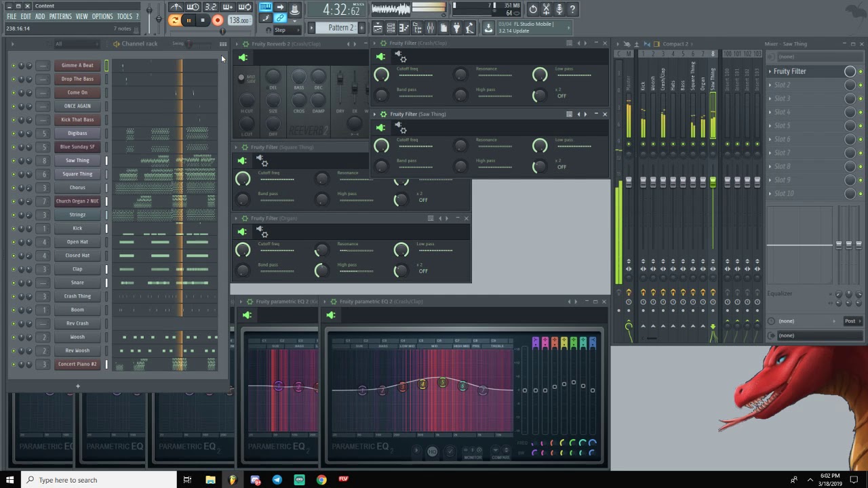The width and height of the screenshot is (868, 488).
Task: Open the Fruity Filter (Square Thing) options arrow
Action: (237, 147)
